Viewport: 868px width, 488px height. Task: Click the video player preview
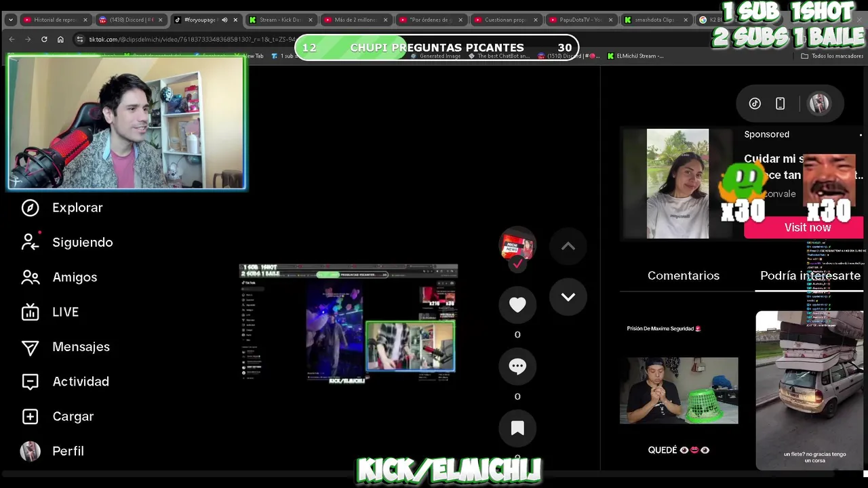click(x=349, y=325)
